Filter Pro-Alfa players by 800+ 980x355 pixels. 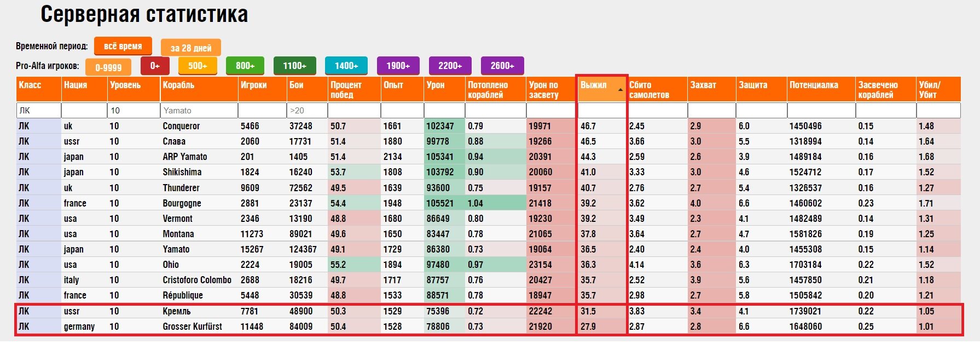coord(245,66)
